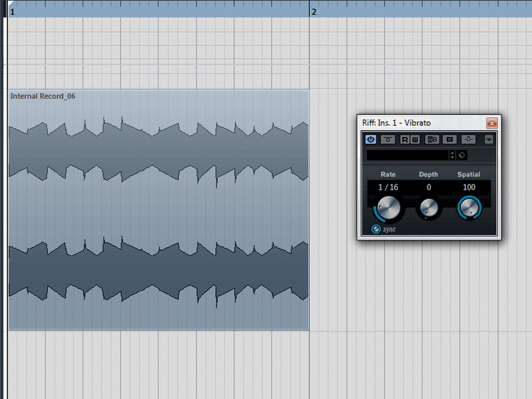Step through presets with up/down arrows
The width and height of the screenshot is (532, 399).
(x=452, y=155)
